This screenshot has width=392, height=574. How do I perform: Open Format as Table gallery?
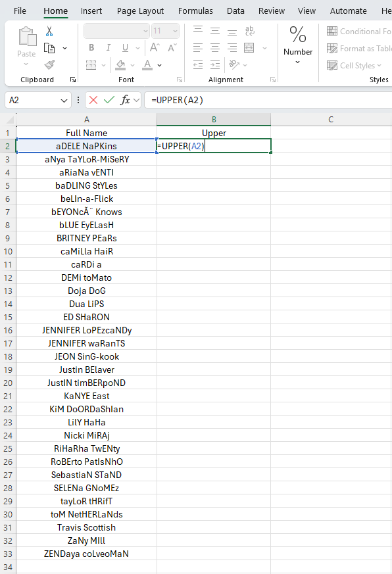click(x=358, y=48)
